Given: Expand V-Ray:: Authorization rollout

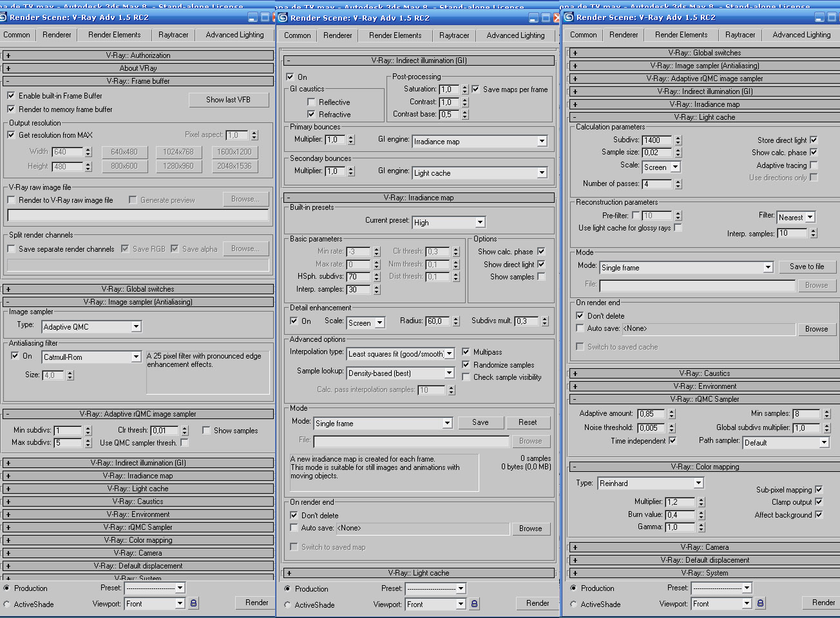Looking at the screenshot, I should pos(138,55).
